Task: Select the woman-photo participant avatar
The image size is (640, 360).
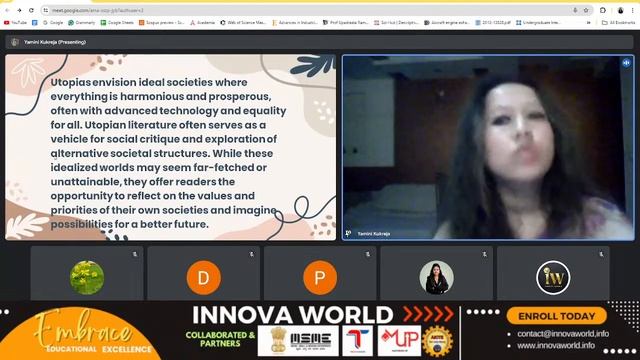Action: click(436, 278)
